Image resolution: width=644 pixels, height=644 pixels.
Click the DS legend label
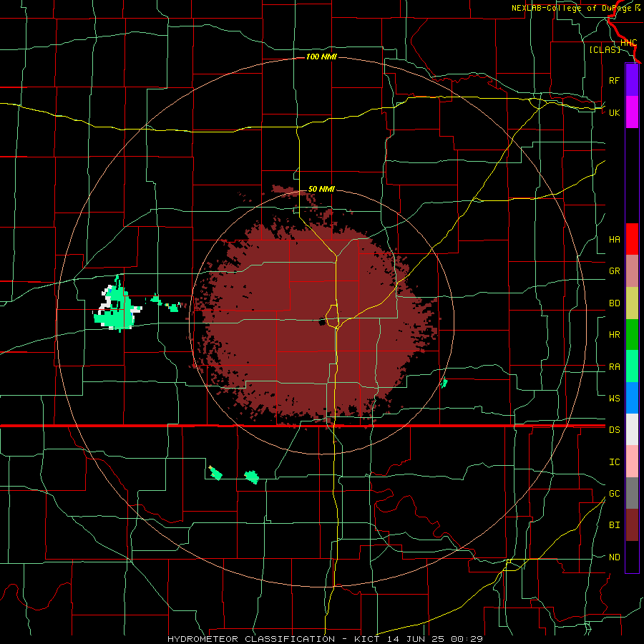[x=614, y=430]
